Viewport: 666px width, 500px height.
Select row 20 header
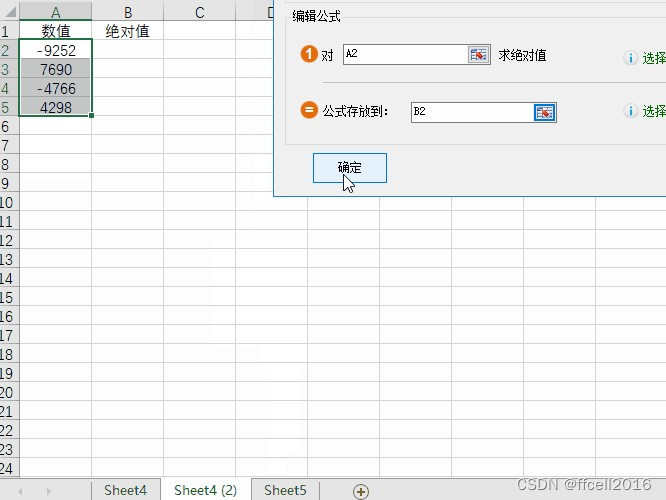click(9, 392)
